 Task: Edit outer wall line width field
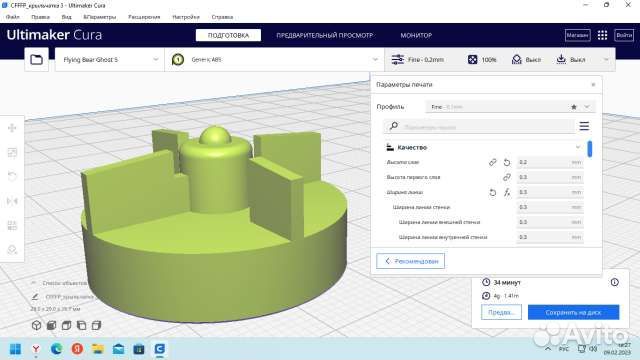tap(550, 222)
